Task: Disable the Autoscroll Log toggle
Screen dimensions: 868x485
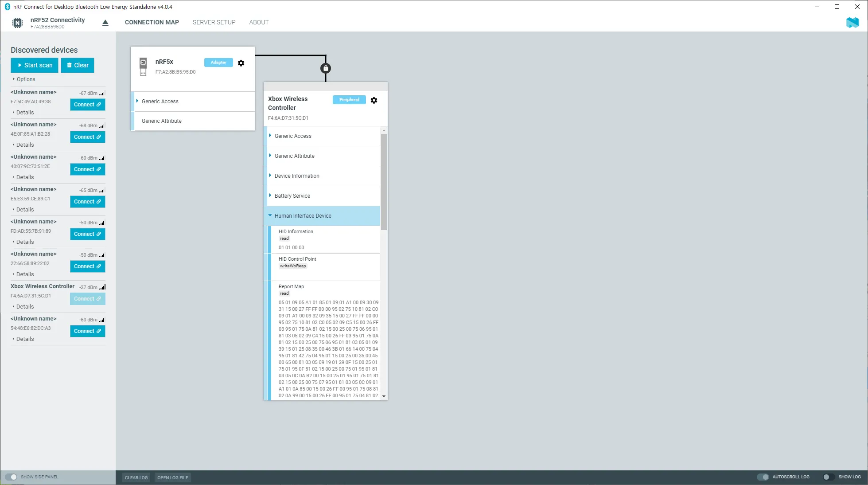Action: (x=763, y=477)
